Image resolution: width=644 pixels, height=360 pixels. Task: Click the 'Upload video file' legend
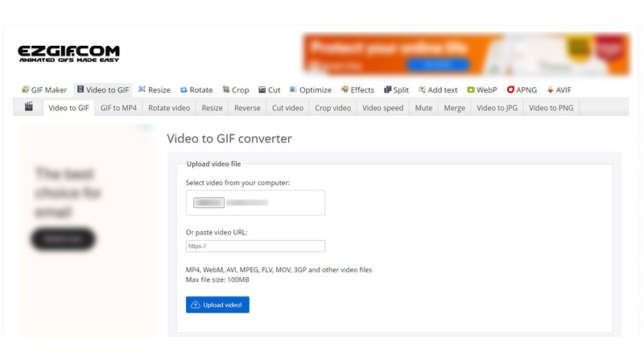(213, 164)
